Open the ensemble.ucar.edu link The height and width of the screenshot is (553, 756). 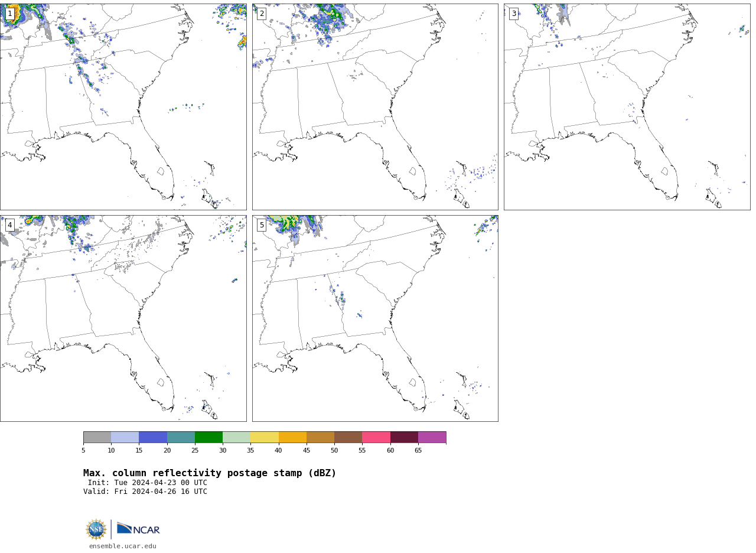123,546
